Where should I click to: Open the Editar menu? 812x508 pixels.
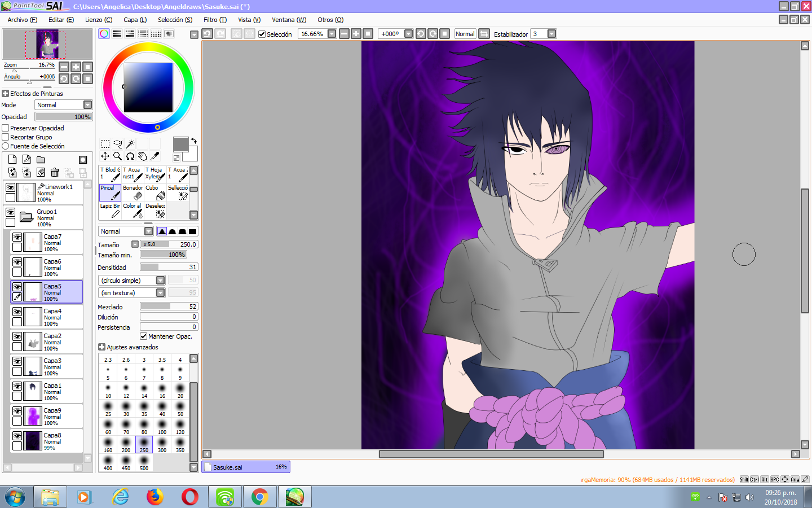click(x=61, y=20)
